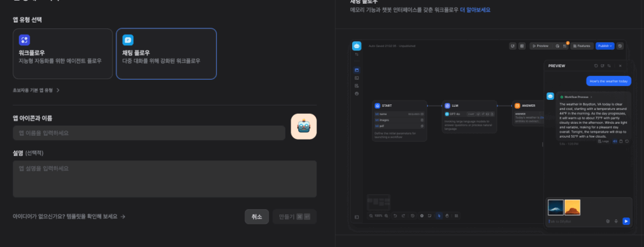Click the restart icon in PREVIEW header
Screen dimensions: 644x247
(x=596, y=65)
